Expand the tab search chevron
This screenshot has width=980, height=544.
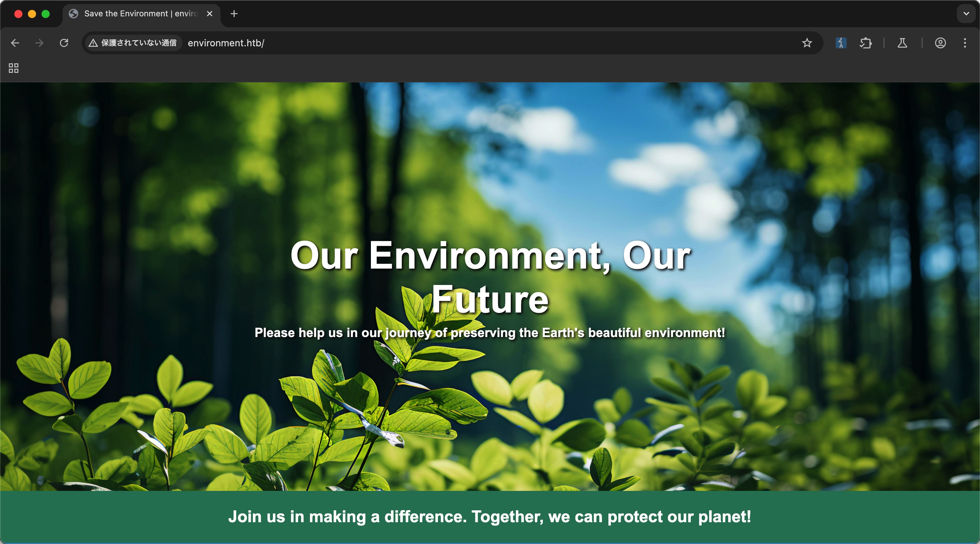point(966,14)
